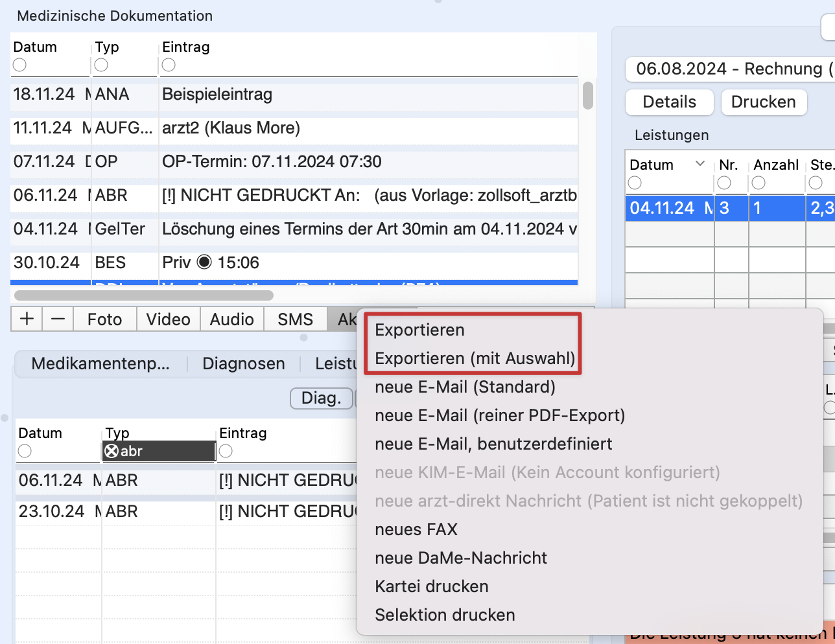Toggle Datum filter circle in Leistungen table
This screenshot has width=835, height=644.
click(635, 183)
